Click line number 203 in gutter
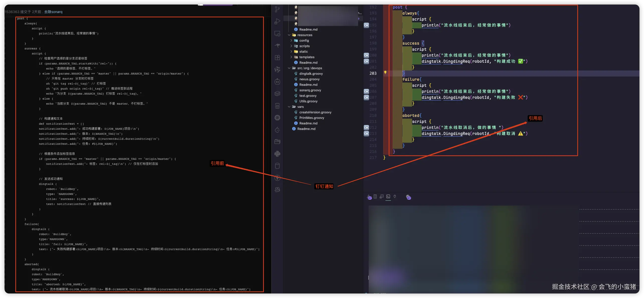The width and height of the screenshot is (644, 298). (373, 73)
